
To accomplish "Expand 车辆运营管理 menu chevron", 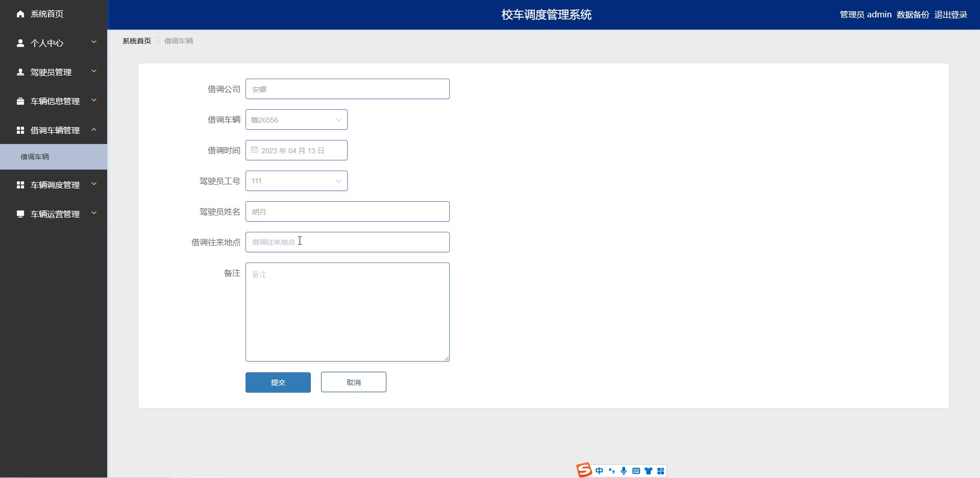I will 94,213.
